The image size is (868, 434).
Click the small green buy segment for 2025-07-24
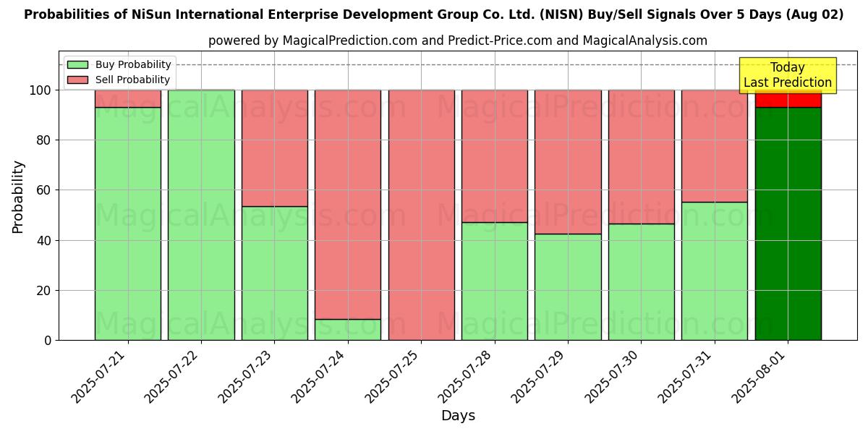coord(348,330)
